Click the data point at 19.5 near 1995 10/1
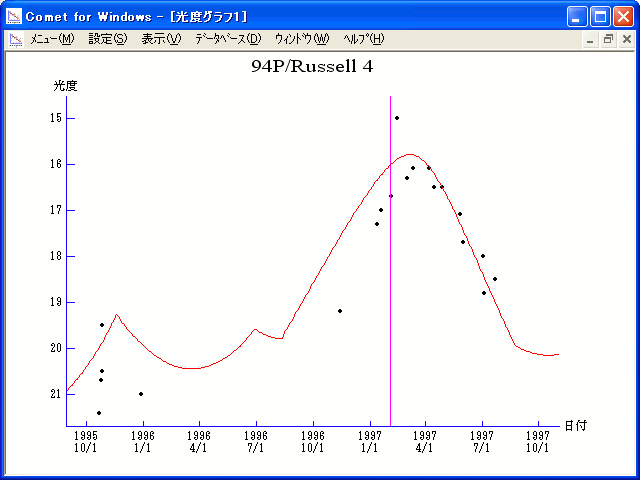The image size is (640, 480). [x=102, y=325]
